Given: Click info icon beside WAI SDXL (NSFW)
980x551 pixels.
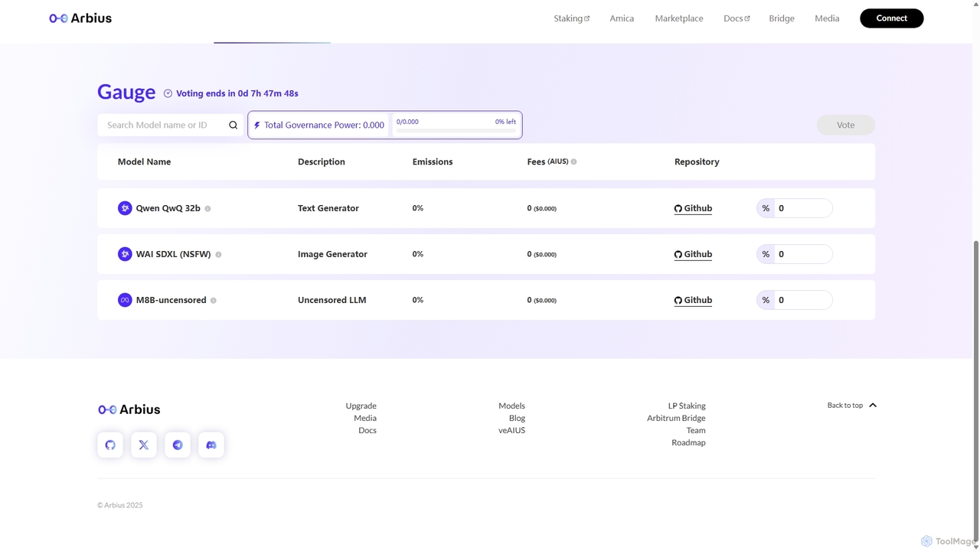Looking at the screenshot, I should pyautogui.click(x=218, y=255).
